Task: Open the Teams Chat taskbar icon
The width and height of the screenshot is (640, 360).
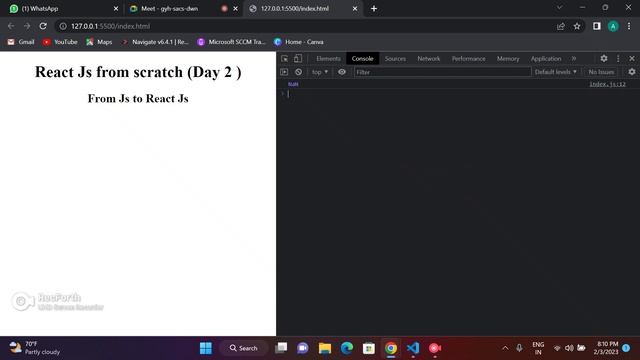Action: click(x=303, y=348)
